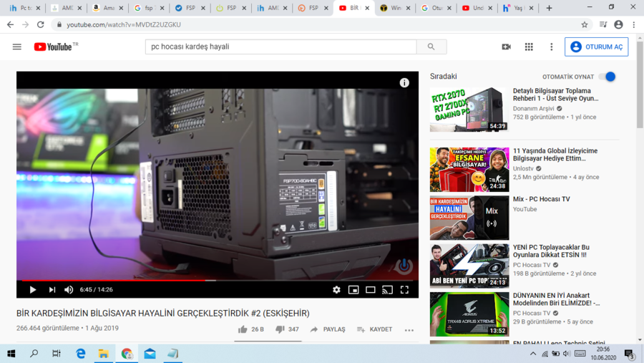The height and width of the screenshot is (363, 644).
Task: Skip to the next video
Action: 52,290
